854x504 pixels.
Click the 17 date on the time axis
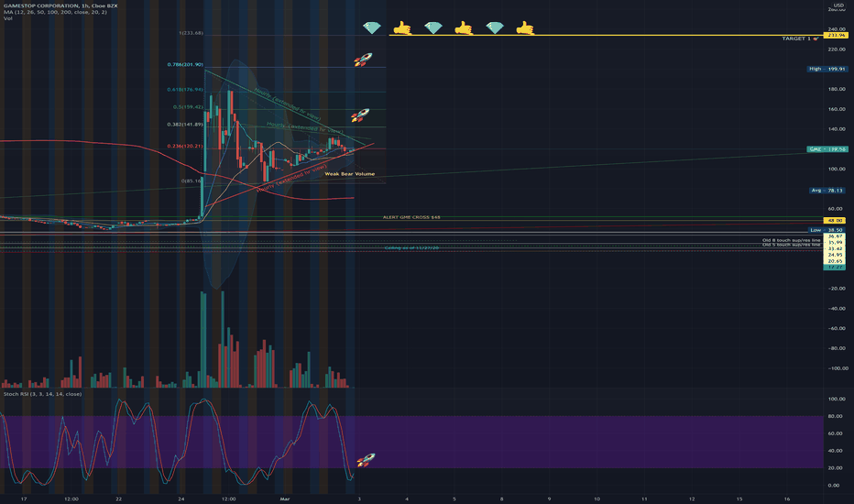coord(24,499)
